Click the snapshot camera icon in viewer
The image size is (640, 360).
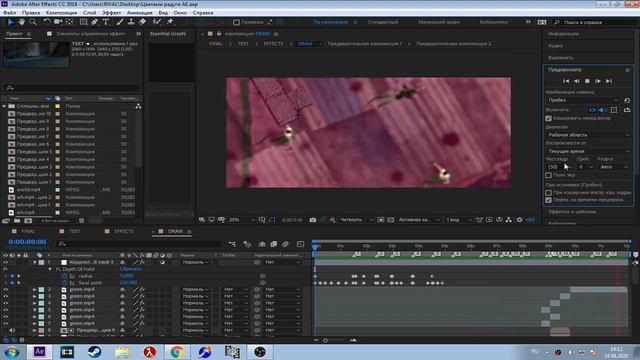pos(313,220)
